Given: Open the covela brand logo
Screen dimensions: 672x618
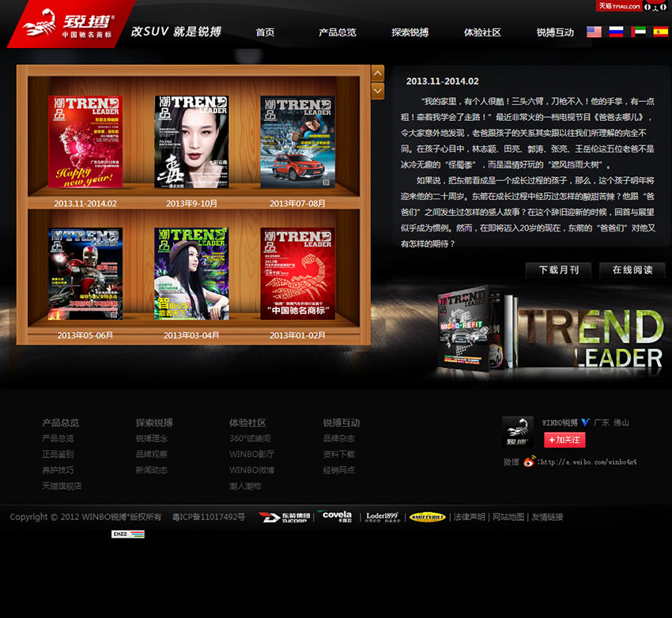Looking at the screenshot, I should 337,517.
